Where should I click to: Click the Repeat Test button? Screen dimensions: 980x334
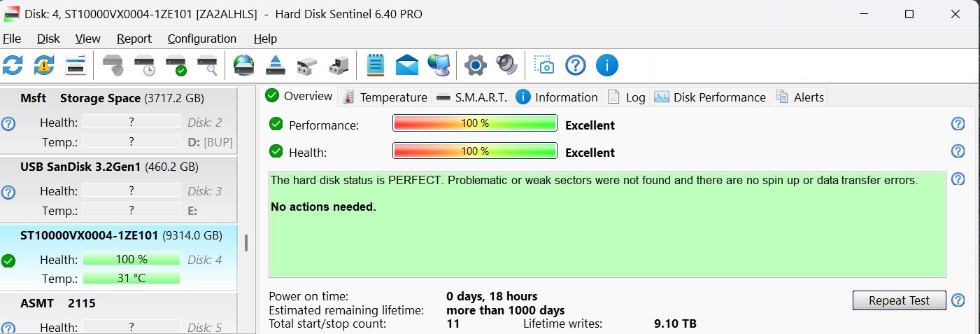(x=899, y=300)
